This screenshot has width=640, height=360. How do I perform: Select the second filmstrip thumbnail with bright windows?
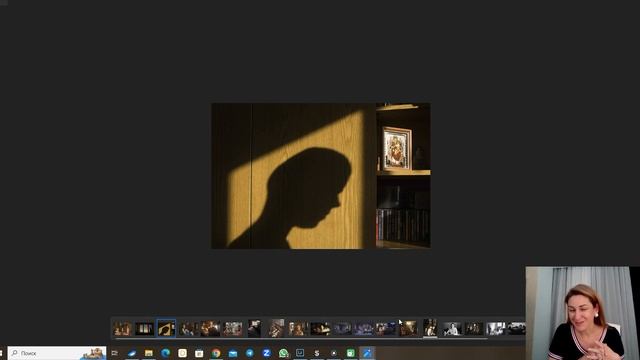coord(144,329)
